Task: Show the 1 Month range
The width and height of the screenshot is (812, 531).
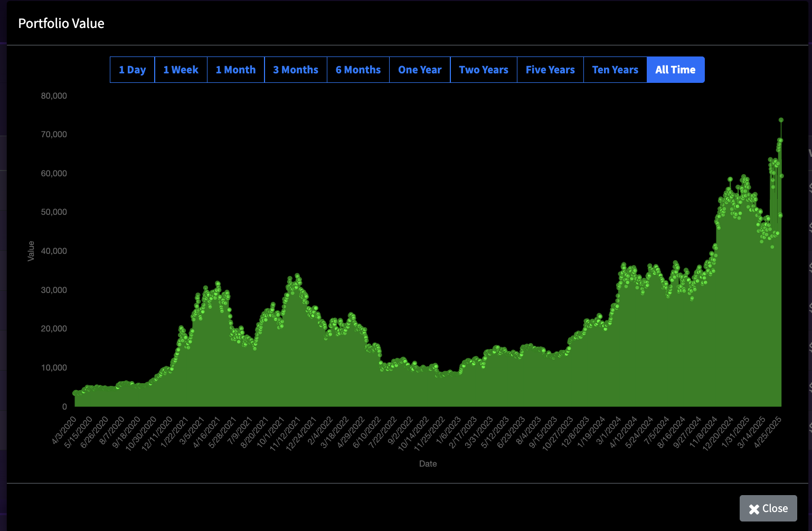Action: point(235,70)
